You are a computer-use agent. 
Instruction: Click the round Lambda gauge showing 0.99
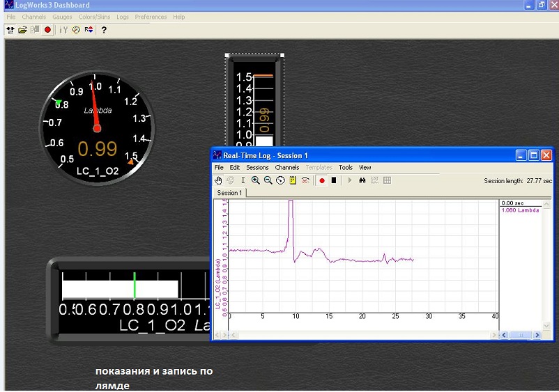coord(96,127)
